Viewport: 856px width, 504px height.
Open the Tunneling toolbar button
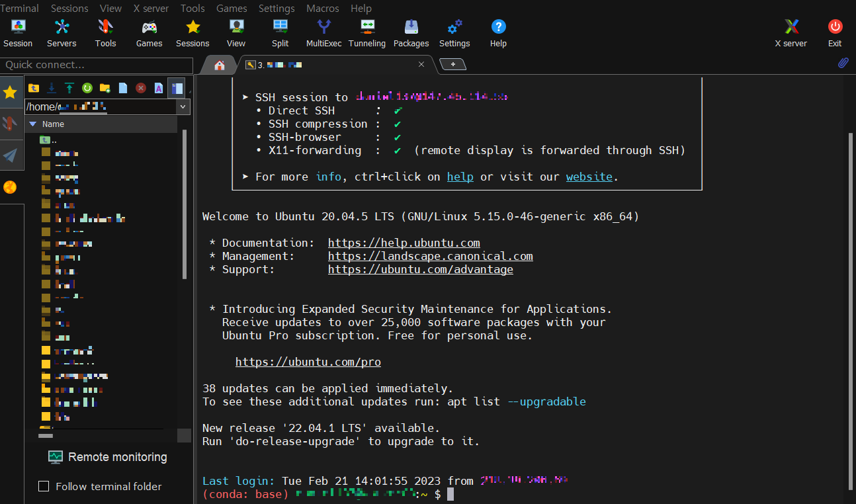[x=367, y=33]
